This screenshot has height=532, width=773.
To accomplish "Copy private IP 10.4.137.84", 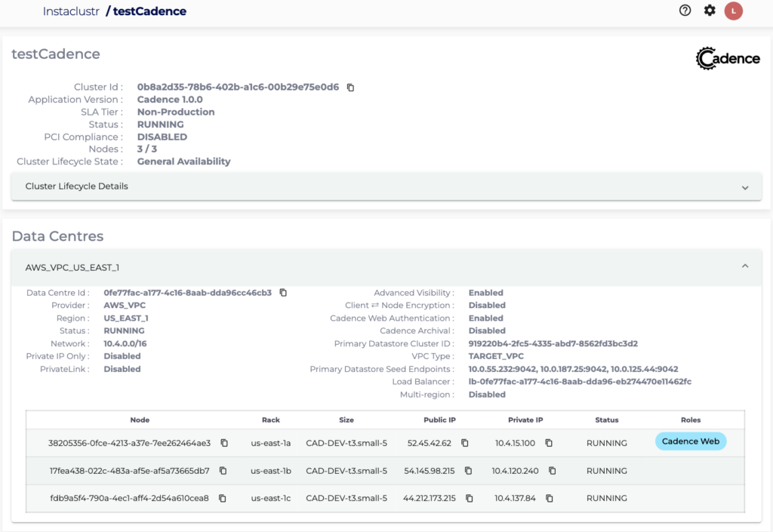I will coord(549,498).
